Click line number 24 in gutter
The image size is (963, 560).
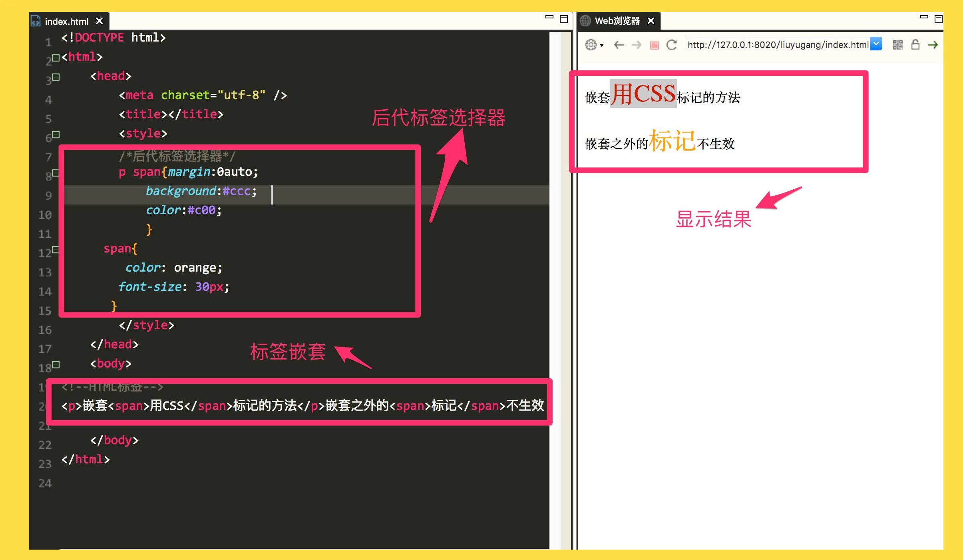(45, 483)
